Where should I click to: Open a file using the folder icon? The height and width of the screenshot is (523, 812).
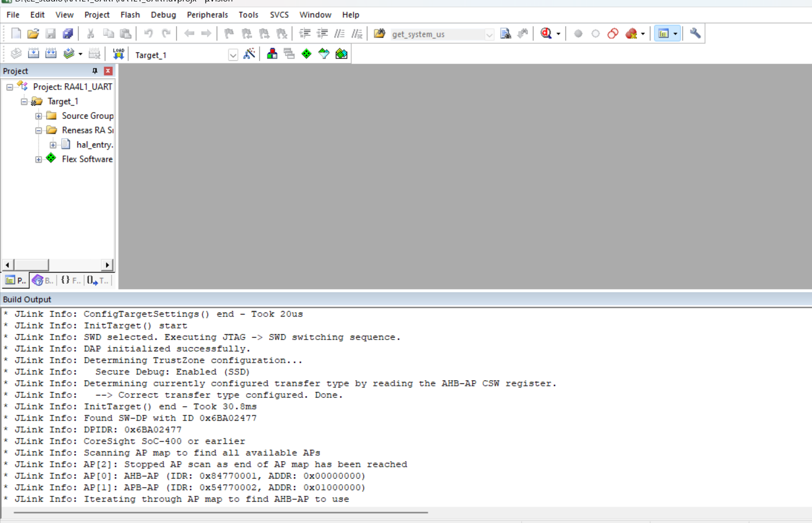point(33,34)
